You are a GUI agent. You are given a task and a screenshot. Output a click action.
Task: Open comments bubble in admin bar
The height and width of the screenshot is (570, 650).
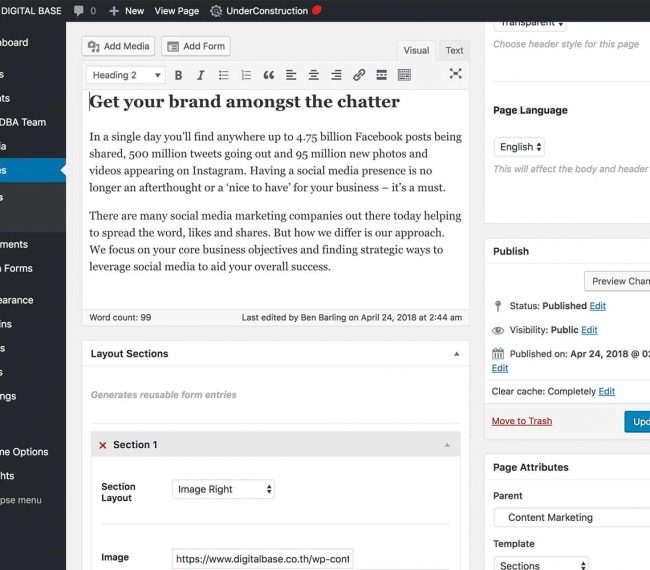coord(78,10)
